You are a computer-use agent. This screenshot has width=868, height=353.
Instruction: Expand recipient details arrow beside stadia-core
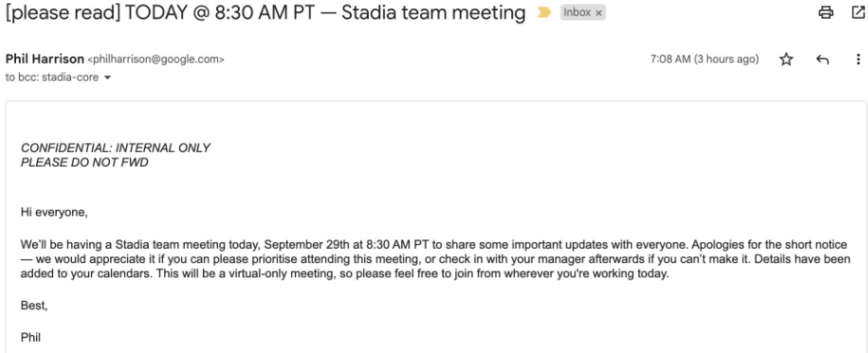pyautogui.click(x=107, y=78)
